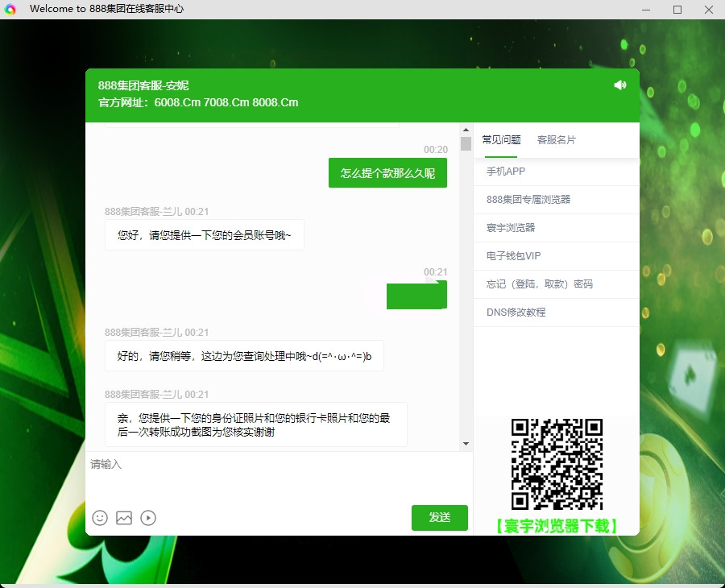Click the chat scrollbar thumb
The width and height of the screenshot is (725, 588).
[466, 143]
